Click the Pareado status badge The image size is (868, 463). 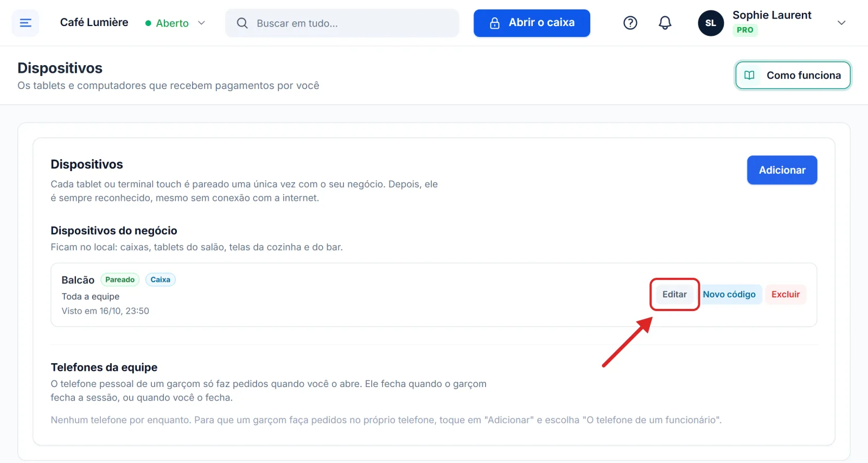[x=120, y=280]
